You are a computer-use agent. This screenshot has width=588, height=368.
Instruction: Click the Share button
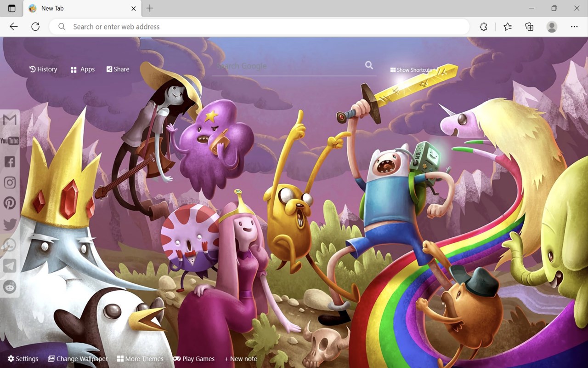(118, 69)
